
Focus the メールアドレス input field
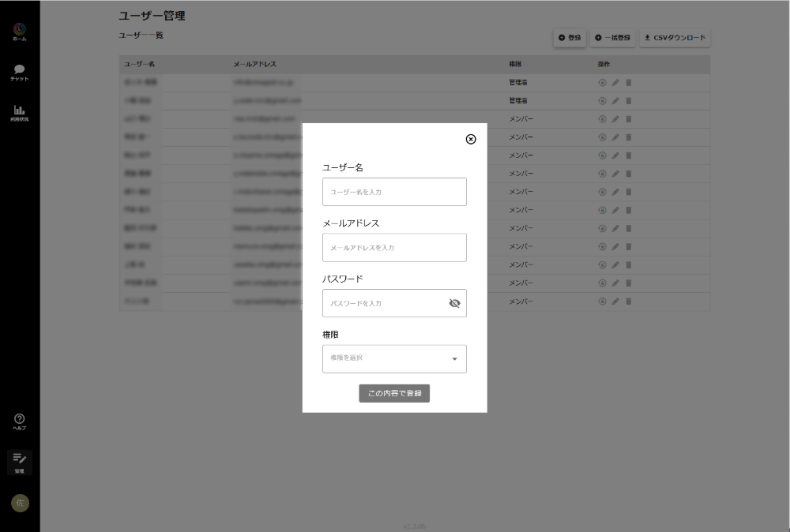[394, 248]
